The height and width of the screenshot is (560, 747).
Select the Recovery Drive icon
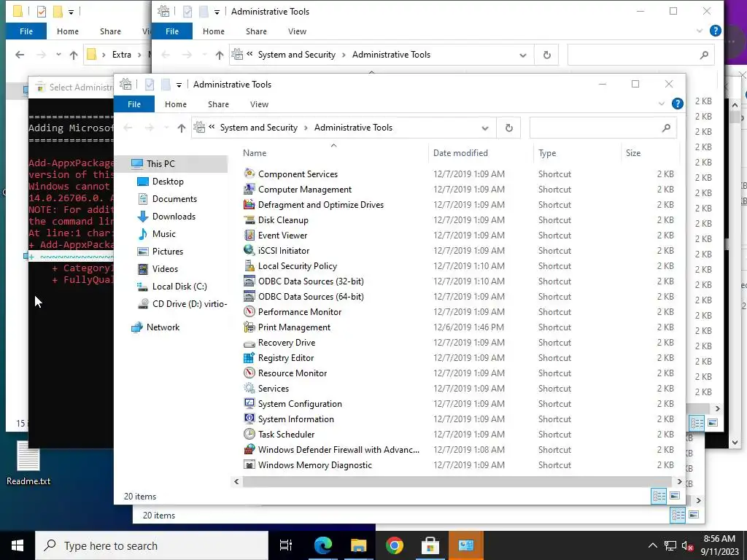[x=249, y=343]
